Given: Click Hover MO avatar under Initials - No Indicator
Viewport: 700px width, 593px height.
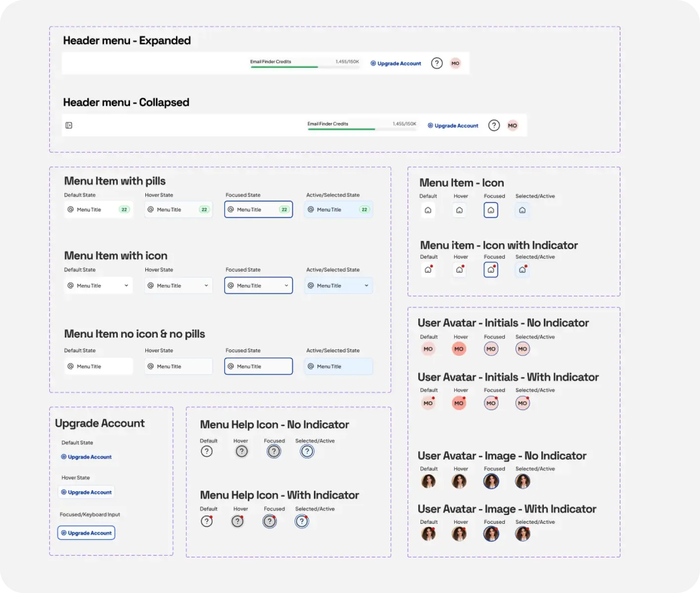Looking at the screenshot, I should pos(459,349).
